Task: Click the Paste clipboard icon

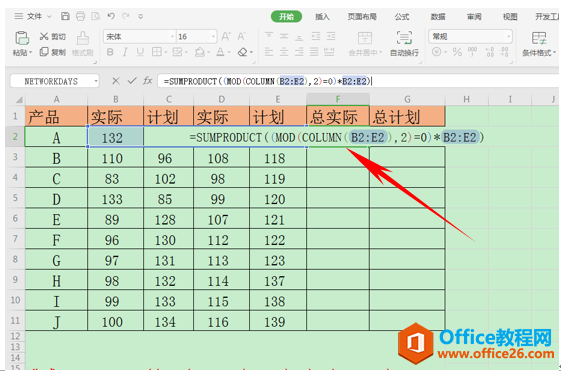Action: tap(22, 38)
